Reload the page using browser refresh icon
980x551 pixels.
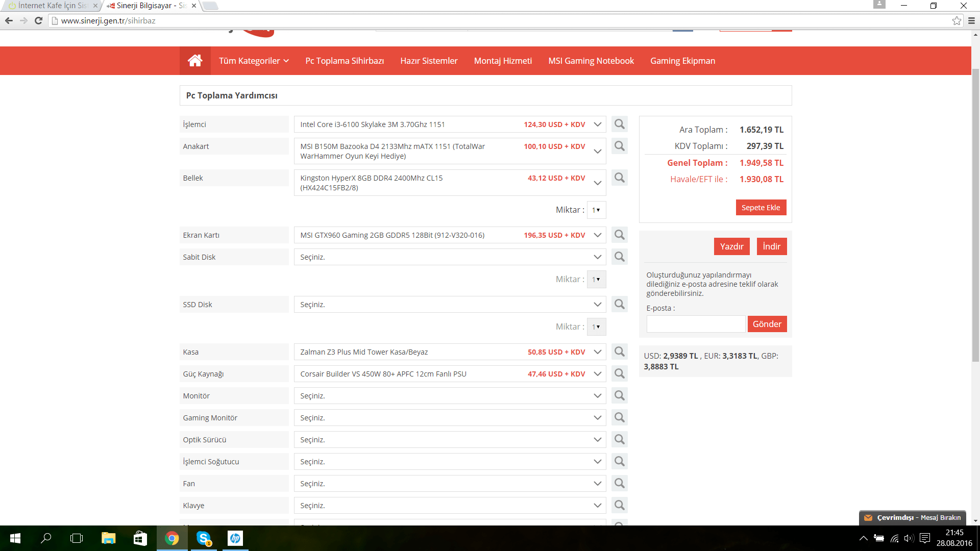tap(38, 21)
